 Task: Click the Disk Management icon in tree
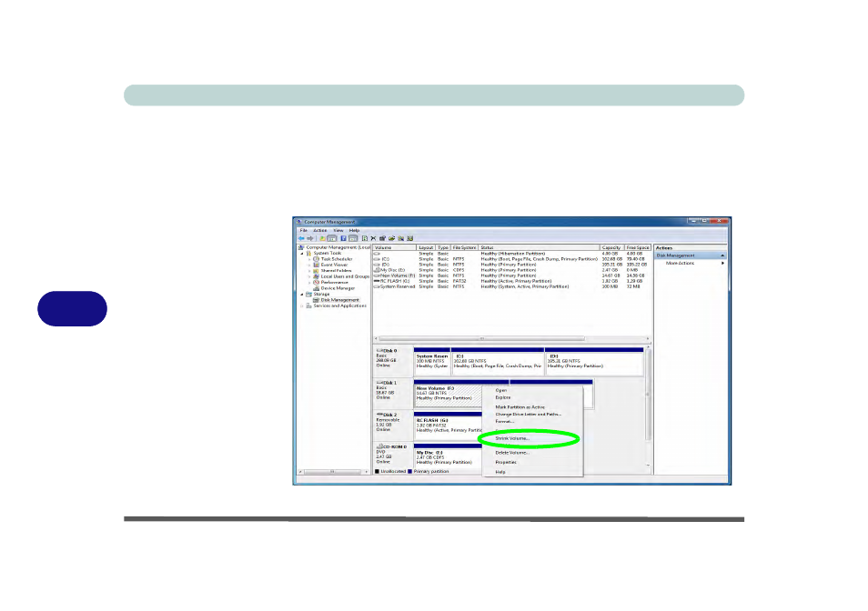click(x=316, y=300)
